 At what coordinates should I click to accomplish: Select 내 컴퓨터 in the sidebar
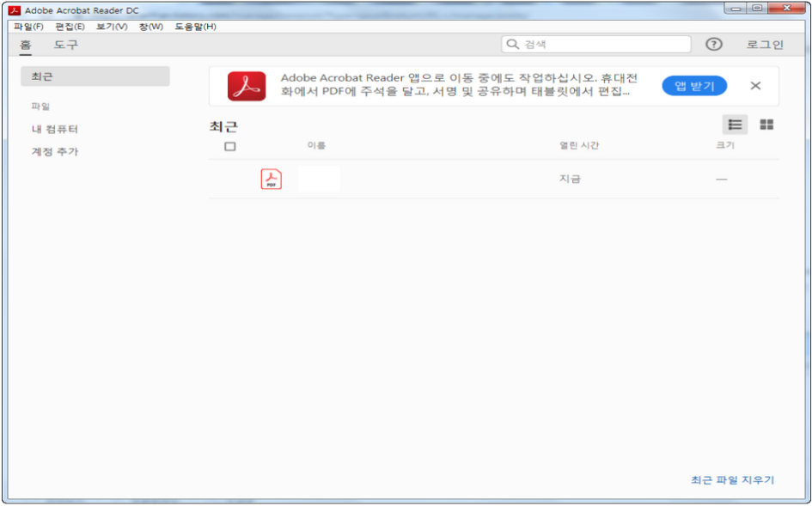click(55, 129)
